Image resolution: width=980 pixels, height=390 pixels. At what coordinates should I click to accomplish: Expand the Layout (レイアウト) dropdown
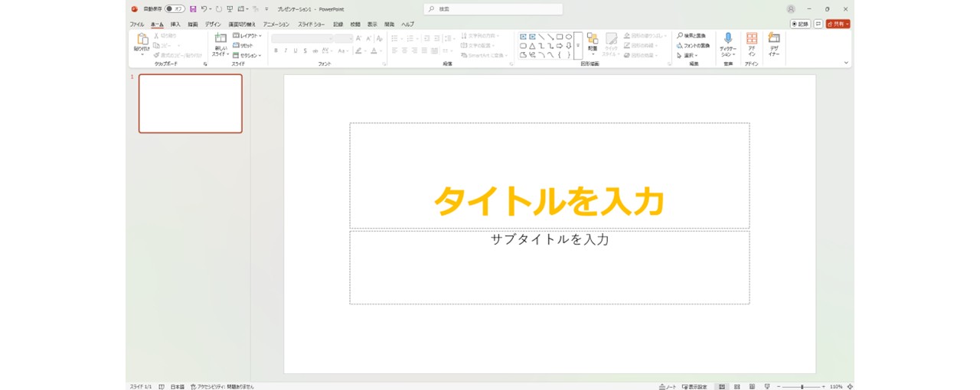(x=247, y=35)
